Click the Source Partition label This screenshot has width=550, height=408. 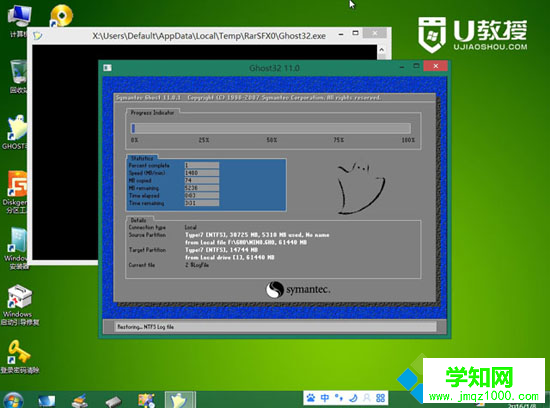click(147, 235)
